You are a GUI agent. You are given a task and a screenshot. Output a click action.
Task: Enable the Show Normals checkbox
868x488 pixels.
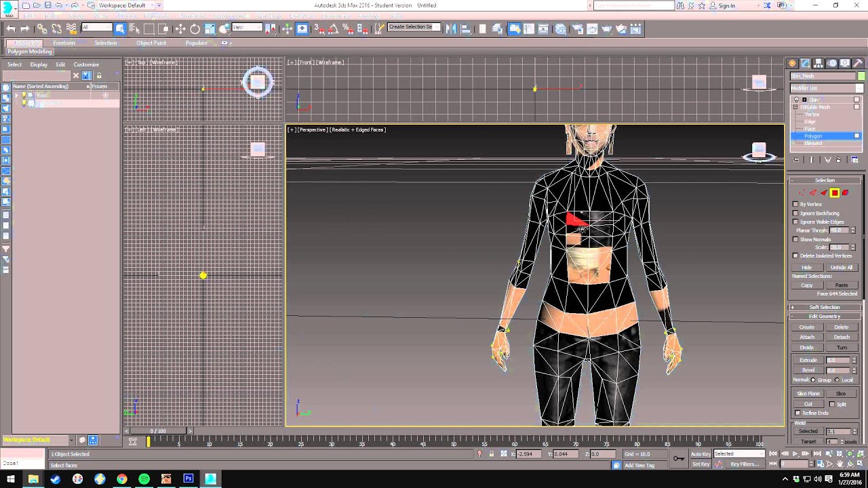(x=795, y=239)
